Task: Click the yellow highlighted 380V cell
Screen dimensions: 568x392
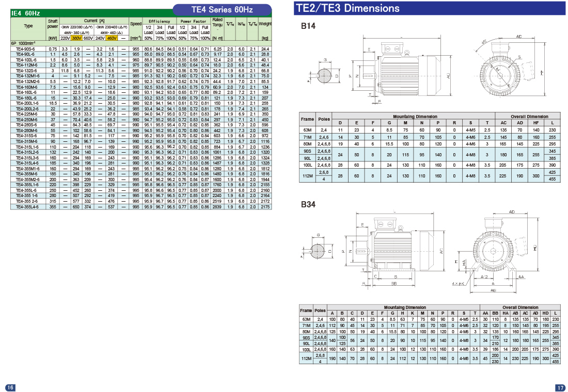Action: [x=77, y=38]
